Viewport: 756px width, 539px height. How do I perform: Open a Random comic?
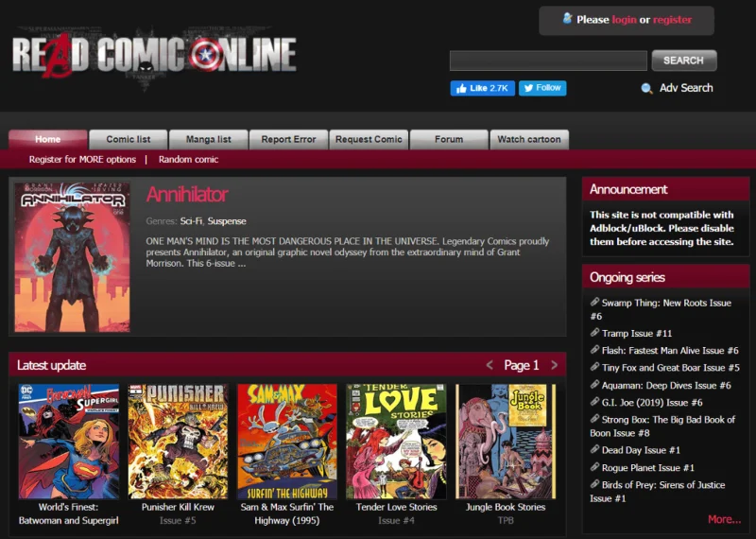click(x=188, y=159)
